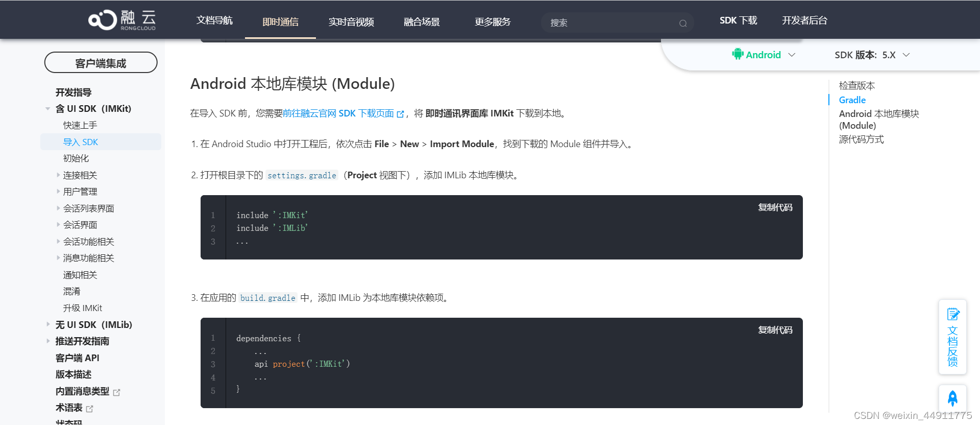Open 升级 IMKit in sidebar
The height and width of the screenshot is (425, 980).
[x=83, y=308]
